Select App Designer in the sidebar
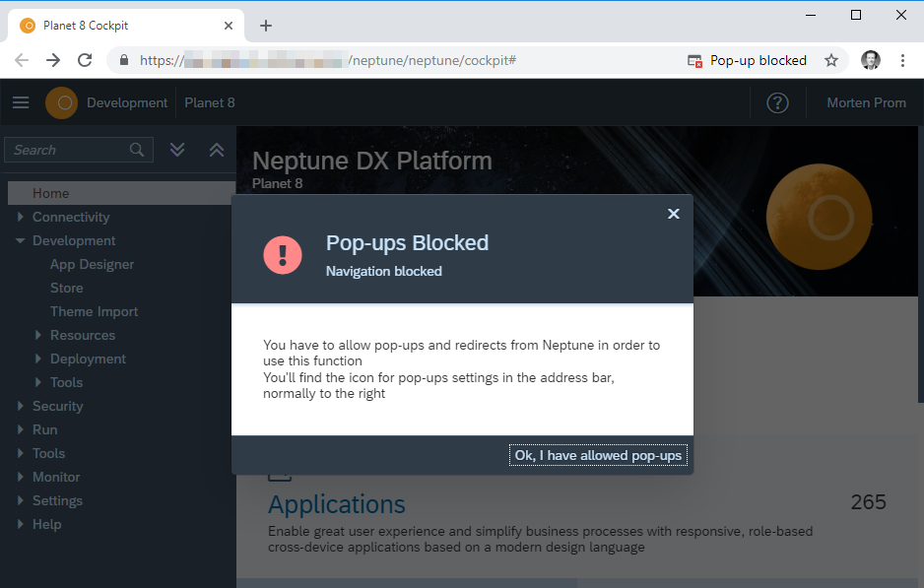924x588 pixels. 92,264
